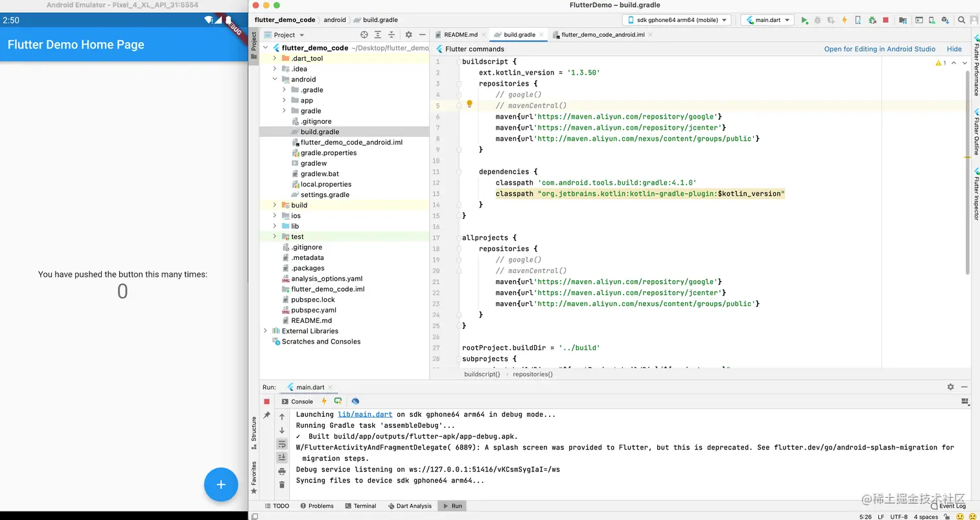The image size is (980, 520).
Task: Click the Hide link in the Flutter commands bar
Action: 954,49
